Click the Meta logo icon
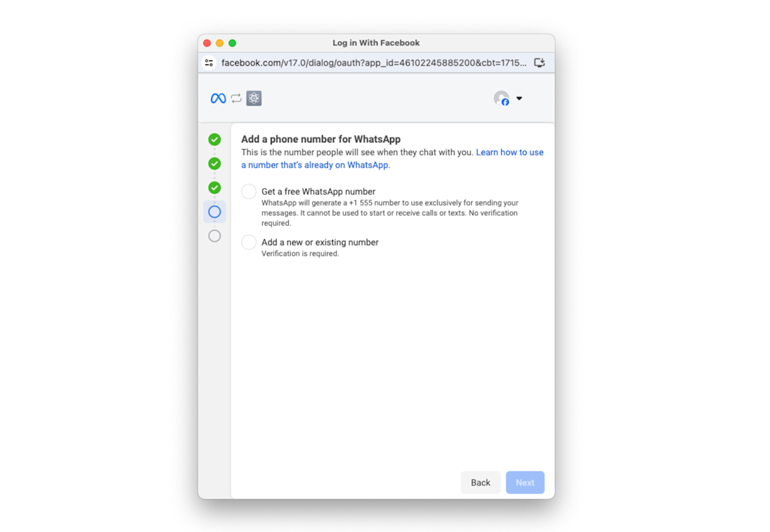 (x=218, y=98)
